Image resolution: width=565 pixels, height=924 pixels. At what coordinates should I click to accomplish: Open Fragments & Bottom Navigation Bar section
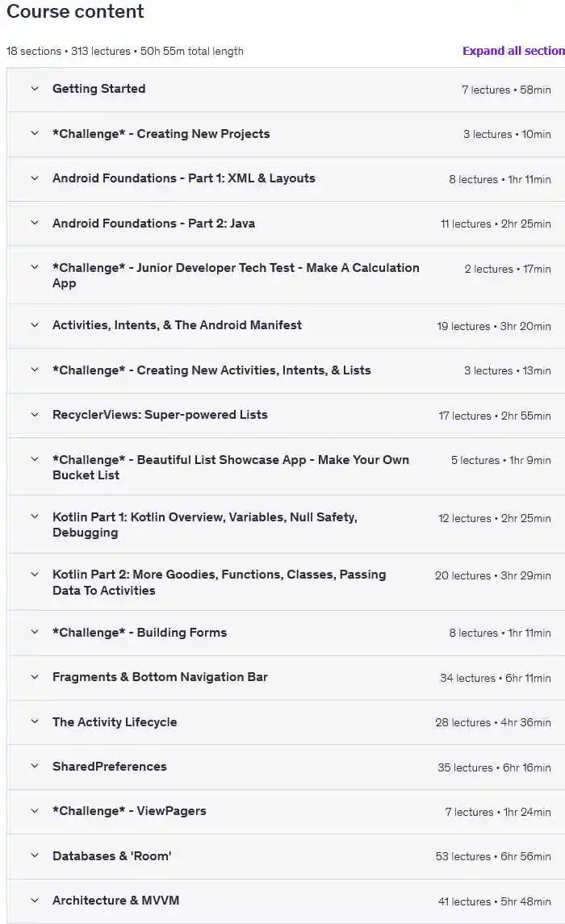point(160,677)
